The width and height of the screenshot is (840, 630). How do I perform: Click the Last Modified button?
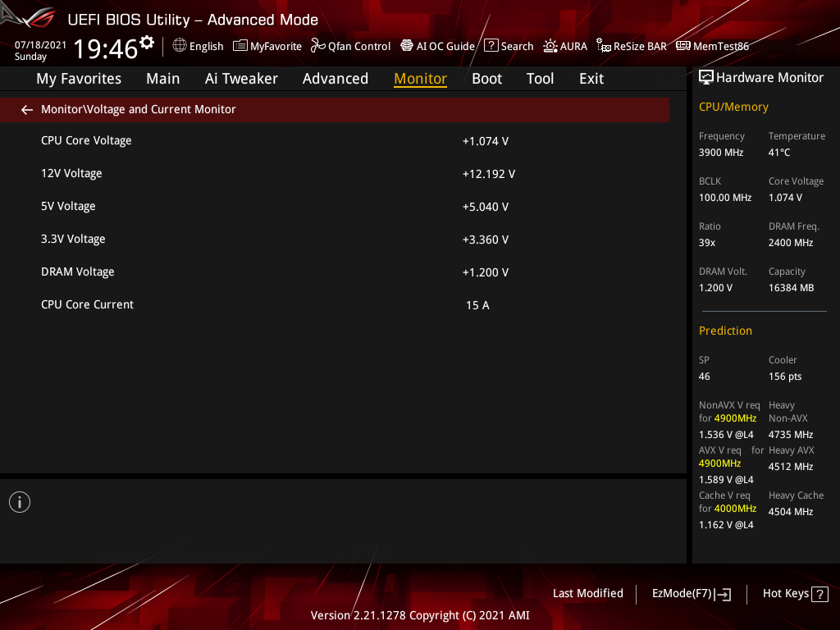point(587,593)
